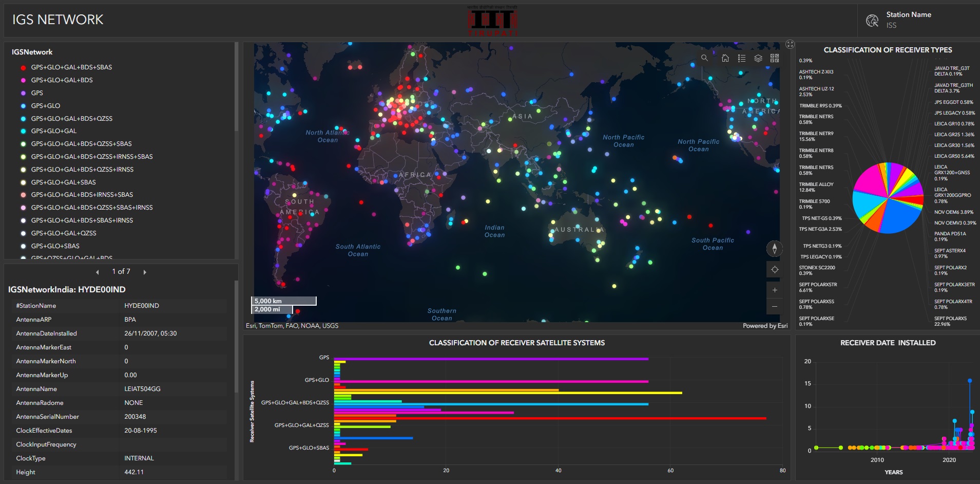Screen dimensions: 980x484
Task: Click the long red satellite systems bar
Action: (x=549, y=418)
